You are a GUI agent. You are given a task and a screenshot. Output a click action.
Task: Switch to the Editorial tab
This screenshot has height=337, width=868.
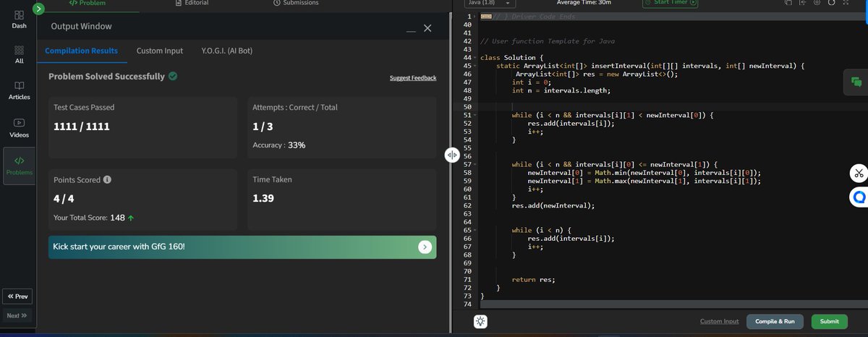[x=192, y=3]
